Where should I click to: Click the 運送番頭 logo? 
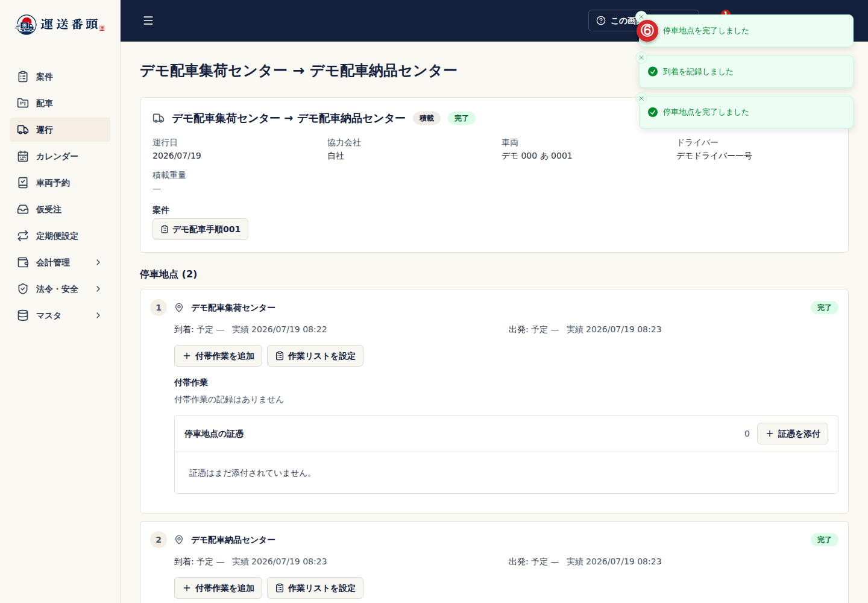[x=60, y=24]
